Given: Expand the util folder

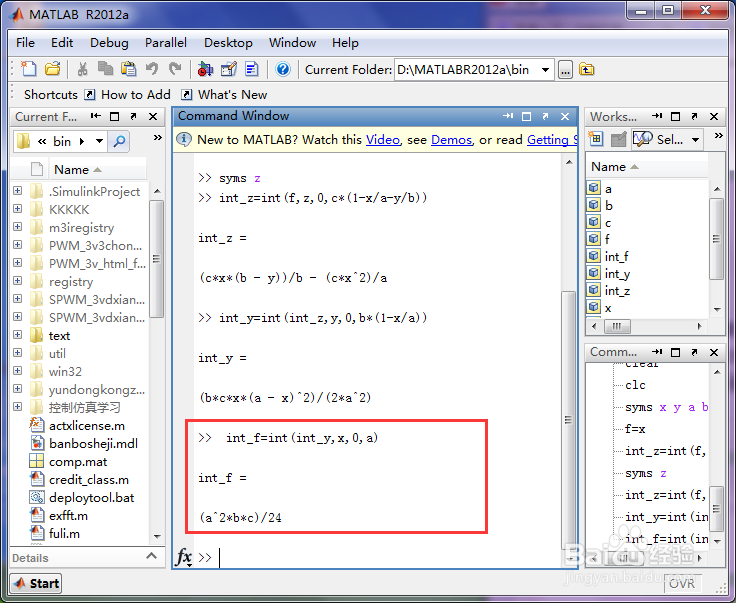Looking at the screenshot, I should 18,352.
